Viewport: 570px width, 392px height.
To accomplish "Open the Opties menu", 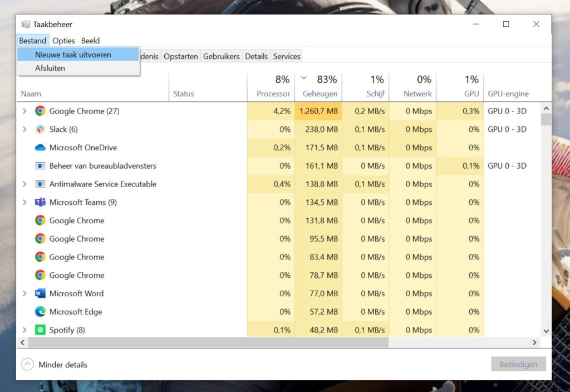I will (x=63, y=41).
